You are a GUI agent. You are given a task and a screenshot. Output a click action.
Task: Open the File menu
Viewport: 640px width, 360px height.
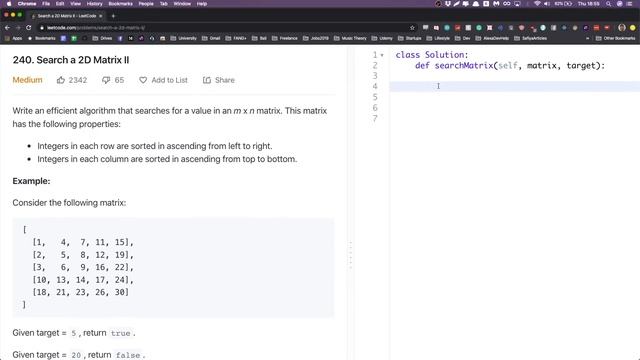coord(46,4)
